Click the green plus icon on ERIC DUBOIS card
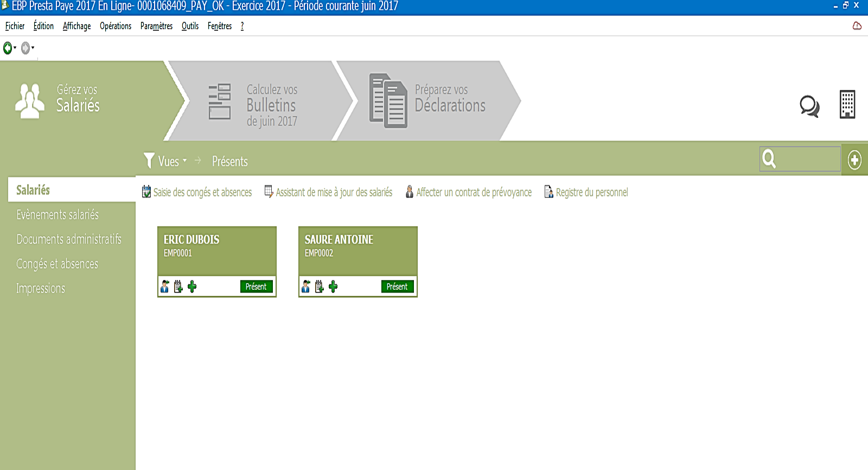 192,287
